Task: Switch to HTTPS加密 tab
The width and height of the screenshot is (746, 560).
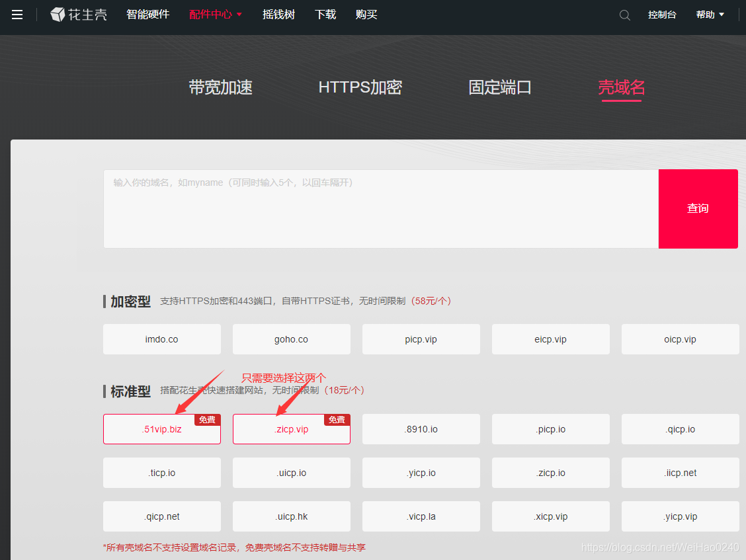Action: [360, 87]
